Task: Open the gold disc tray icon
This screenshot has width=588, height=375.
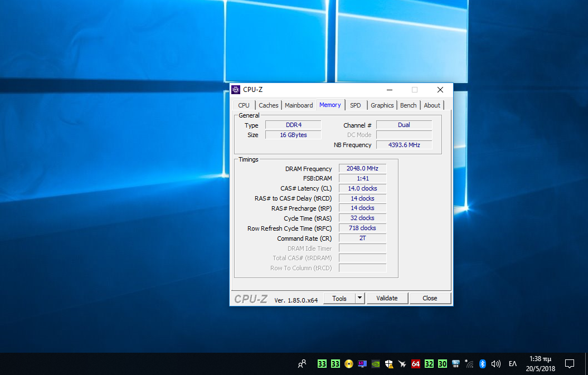Action: point(349,364)
